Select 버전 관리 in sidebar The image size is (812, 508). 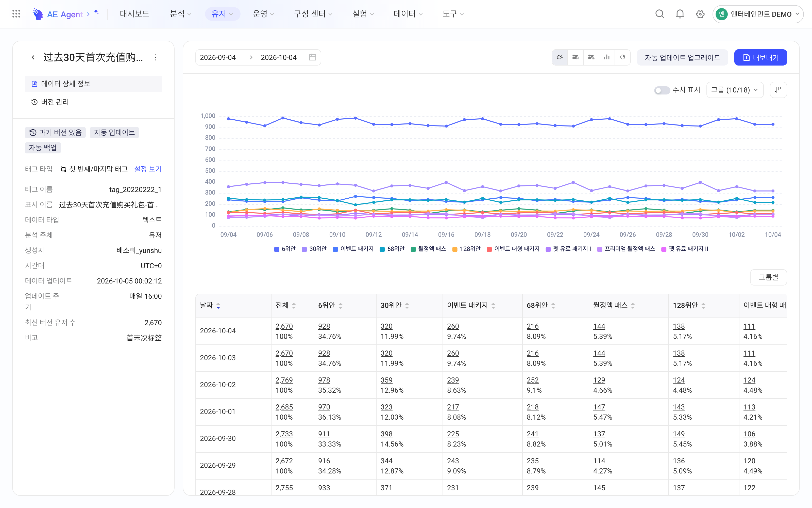(x=93, y=102)
